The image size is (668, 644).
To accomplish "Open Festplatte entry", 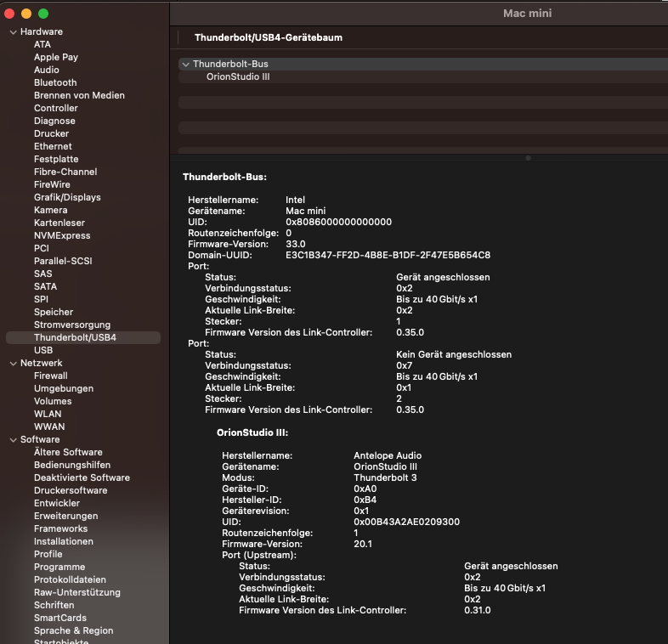I will click(56, 159).
